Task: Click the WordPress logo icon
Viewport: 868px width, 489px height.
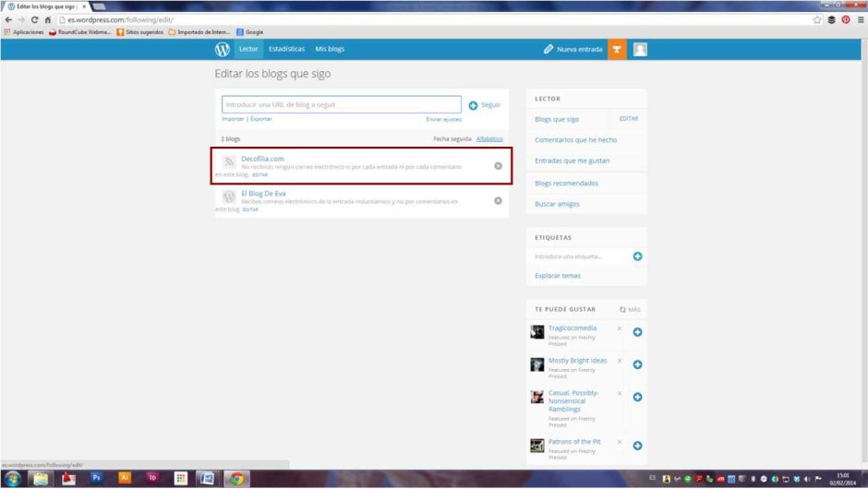Action: point(223,49)
